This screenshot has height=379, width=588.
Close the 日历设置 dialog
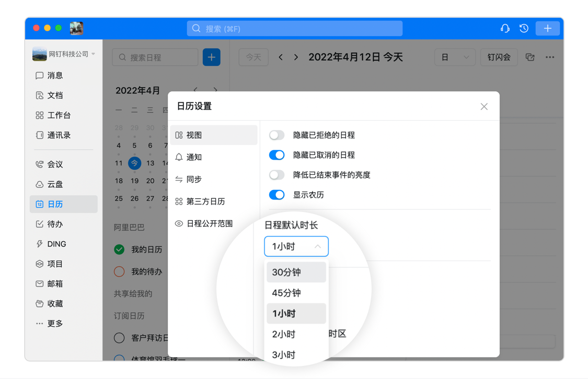tap(484, 106)
